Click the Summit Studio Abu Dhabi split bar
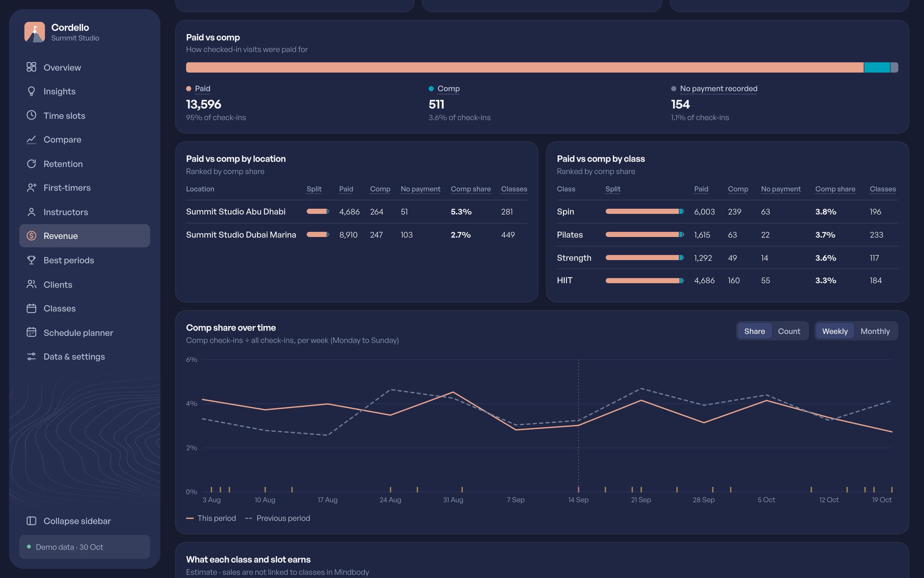The width and height of the screenshot is (924, 578). click(x=318, y=211)
